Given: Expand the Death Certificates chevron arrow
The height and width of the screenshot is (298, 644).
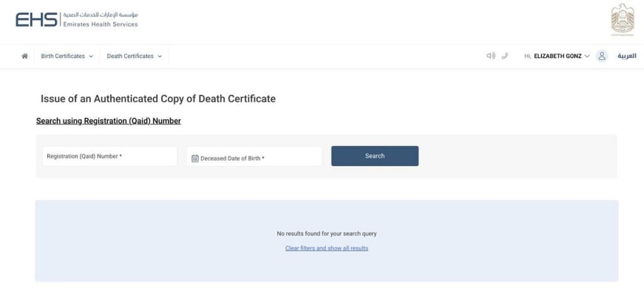Looking at the screenshot, I should point(160,57).
